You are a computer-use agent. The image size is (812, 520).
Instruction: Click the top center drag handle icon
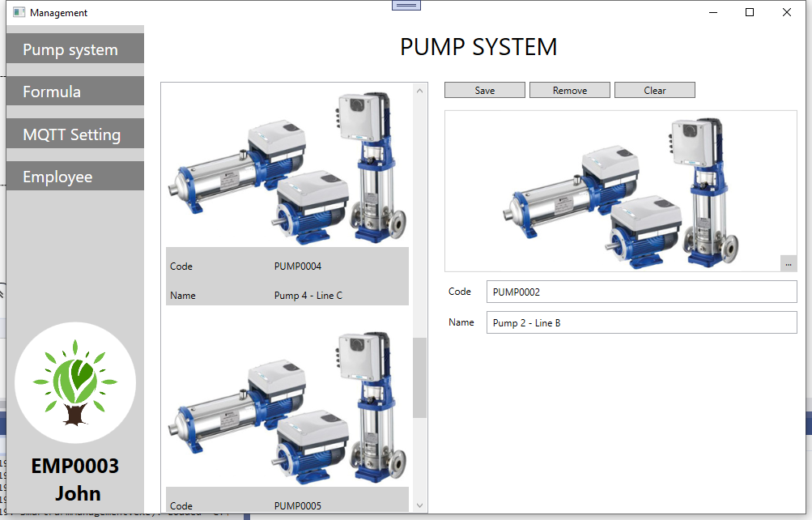[406, 5]
